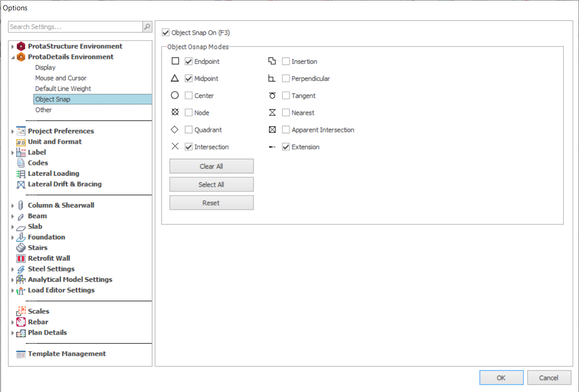Click the magnifier search icon
Screen dimensions: 579x392
point(147,27)
